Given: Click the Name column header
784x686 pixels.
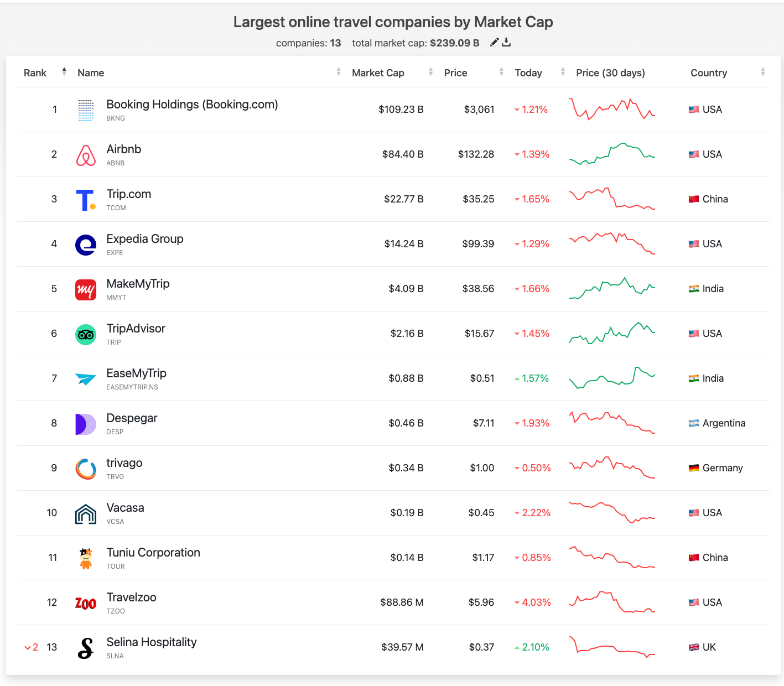Looking at the screenshot, I should [x=91, y=73].
